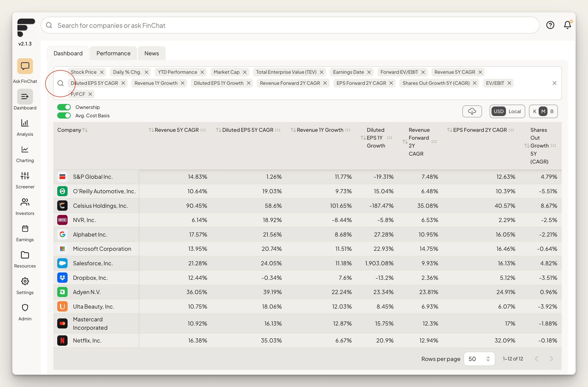Toggle the Ownership switch
The image size is (588, 387).
click(64, 107)
